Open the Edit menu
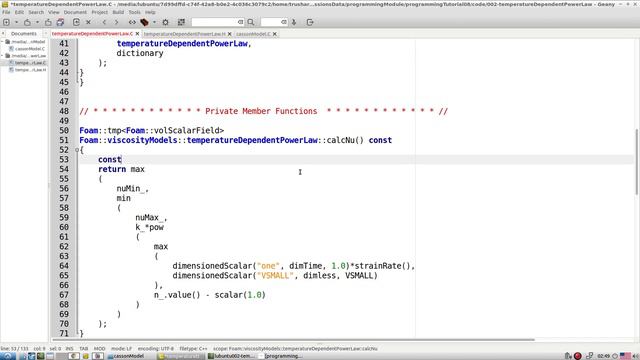This screenshot has width=640, height=360. tap(19, 12)
